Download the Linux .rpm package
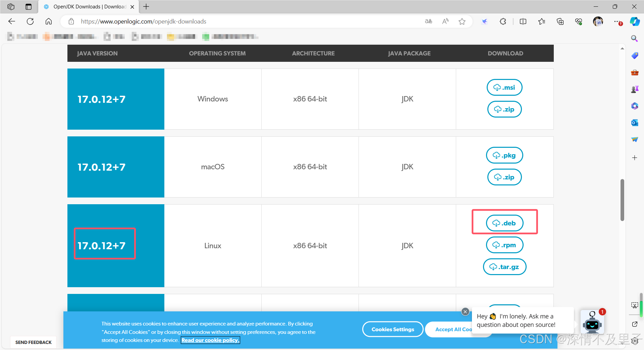Screen dimensions: 644x350 point(504,245)
